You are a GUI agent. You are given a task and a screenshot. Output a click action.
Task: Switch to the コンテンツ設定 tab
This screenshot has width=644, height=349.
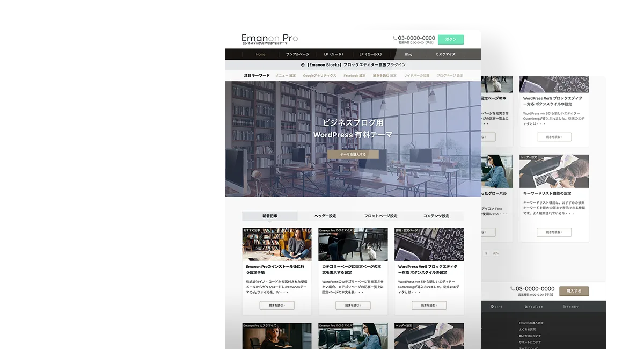436,216
